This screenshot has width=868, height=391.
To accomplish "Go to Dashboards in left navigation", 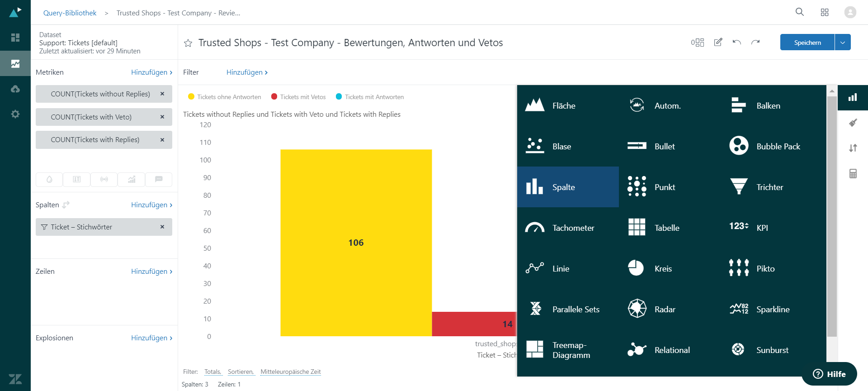I will pyautogui.click(x=15, y=38).
